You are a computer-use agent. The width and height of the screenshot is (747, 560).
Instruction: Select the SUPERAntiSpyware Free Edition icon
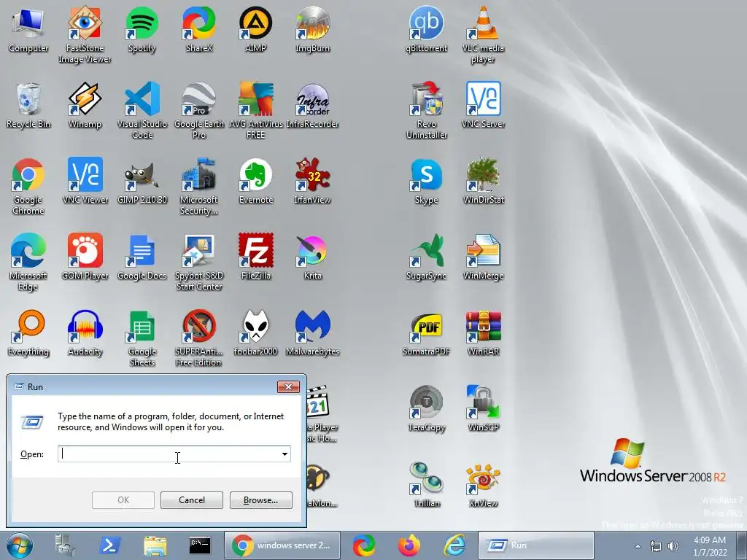coord(198,338)
